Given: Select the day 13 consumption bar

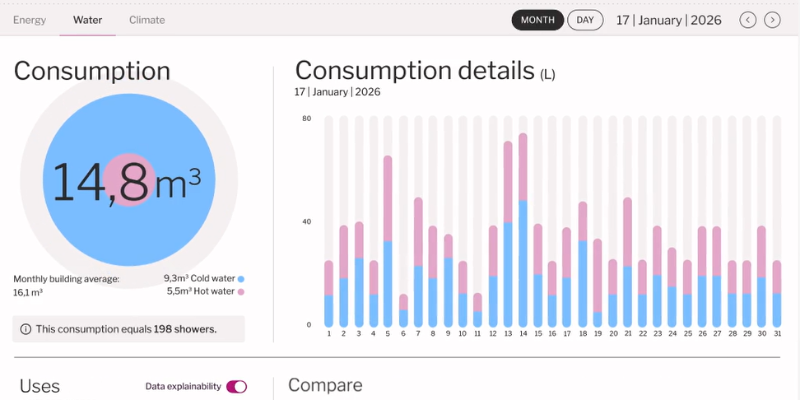Looking at the screenshot, I should click(x=508, y=234).
